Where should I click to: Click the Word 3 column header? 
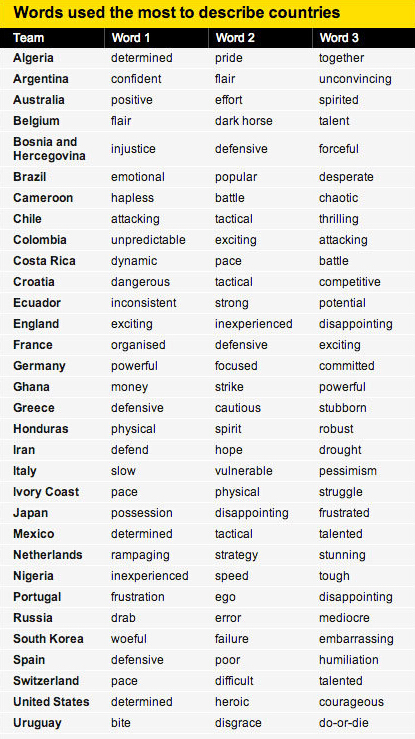pyautogui.click(x=339, y=38)
